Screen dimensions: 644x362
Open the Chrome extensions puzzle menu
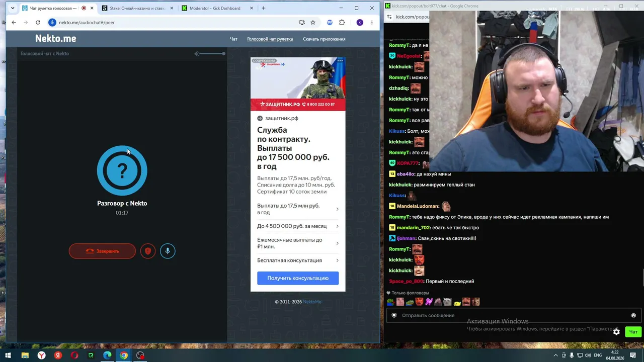(x=342, y=22)
